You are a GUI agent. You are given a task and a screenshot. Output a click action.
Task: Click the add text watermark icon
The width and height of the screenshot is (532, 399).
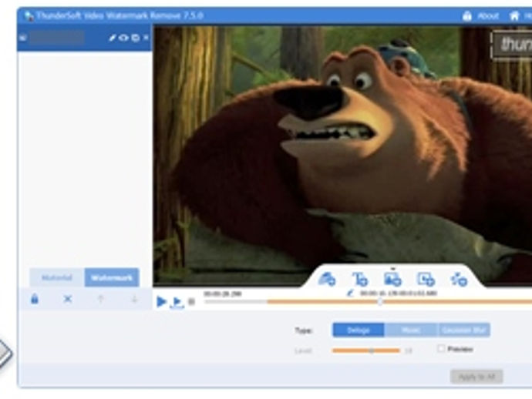(x=359, y=280)
